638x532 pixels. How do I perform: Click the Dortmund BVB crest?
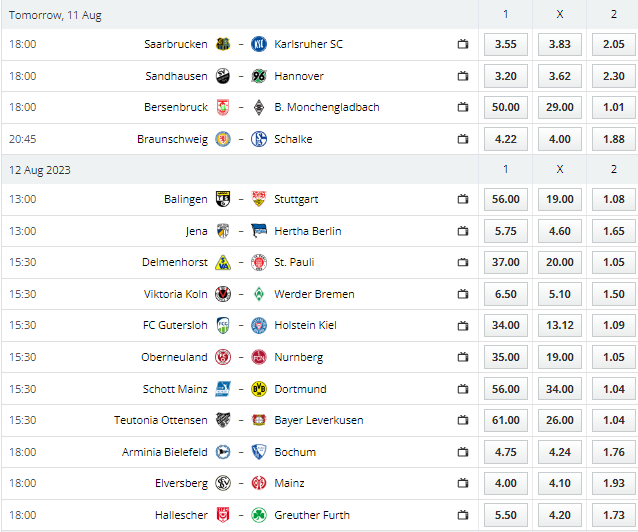click(259, 389)
